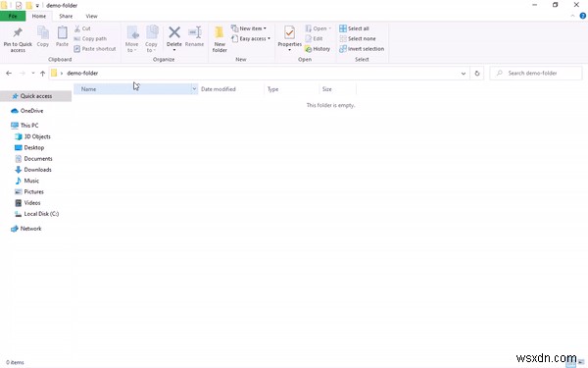Image resolution: width=588 pixels, height=368 pixels.
Task: Open the File menu
Action: pos(13,16)
